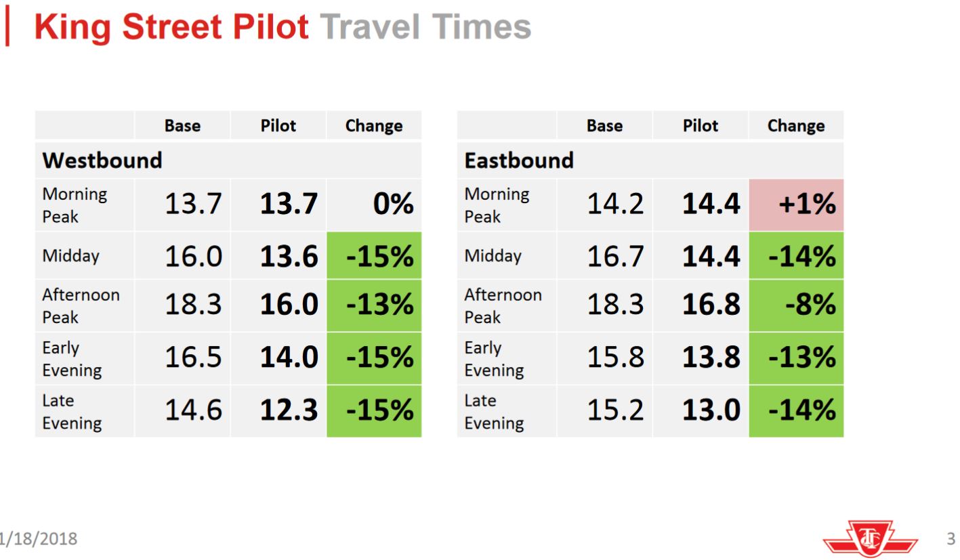
Task: Select the Westbound Midday -15% change cell
Action: tap(374, 256)
